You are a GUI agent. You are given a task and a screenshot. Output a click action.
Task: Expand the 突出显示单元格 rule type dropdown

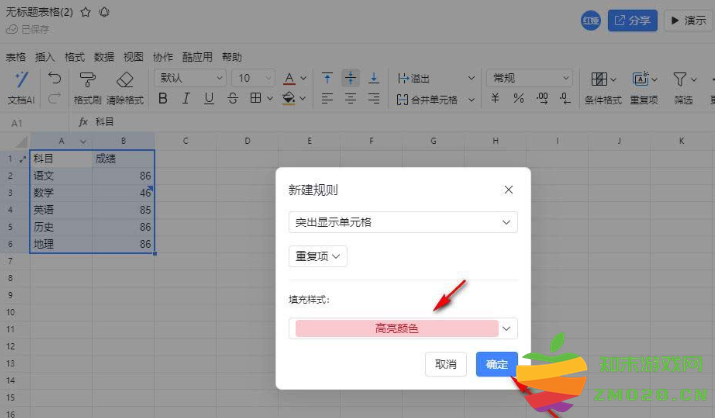click(402, 222)
